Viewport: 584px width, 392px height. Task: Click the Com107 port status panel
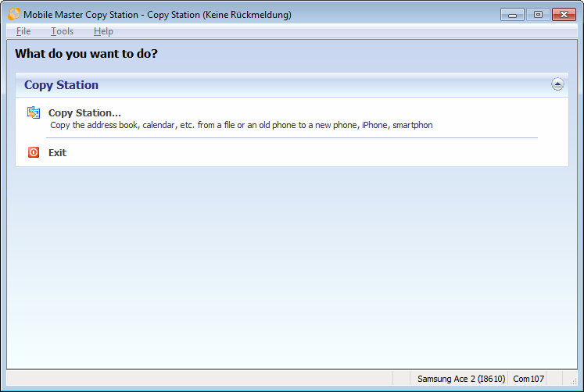pyautogui.click(x=528, y=379)
